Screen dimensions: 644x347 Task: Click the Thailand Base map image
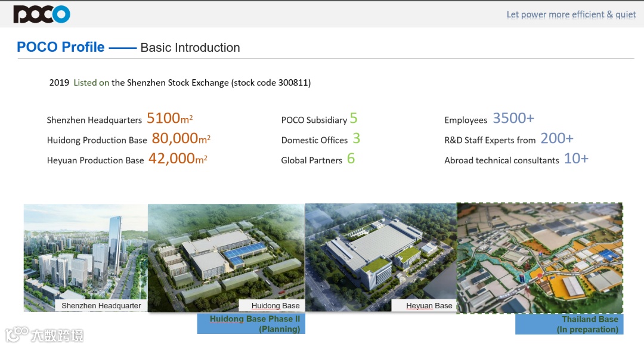click(x=540, y=258)
